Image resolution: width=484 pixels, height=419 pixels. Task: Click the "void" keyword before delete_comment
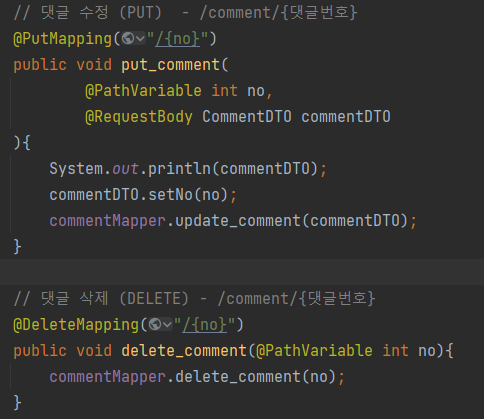[94, 351]
